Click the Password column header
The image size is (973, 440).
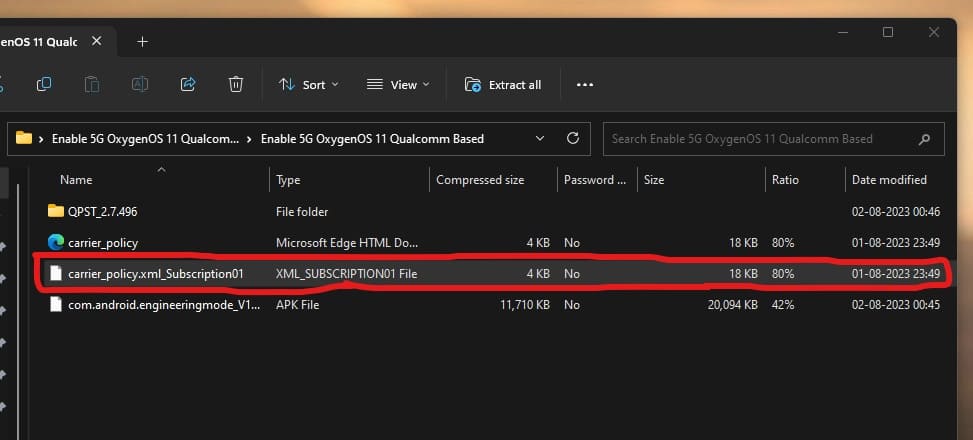click(x=594, y=180)
